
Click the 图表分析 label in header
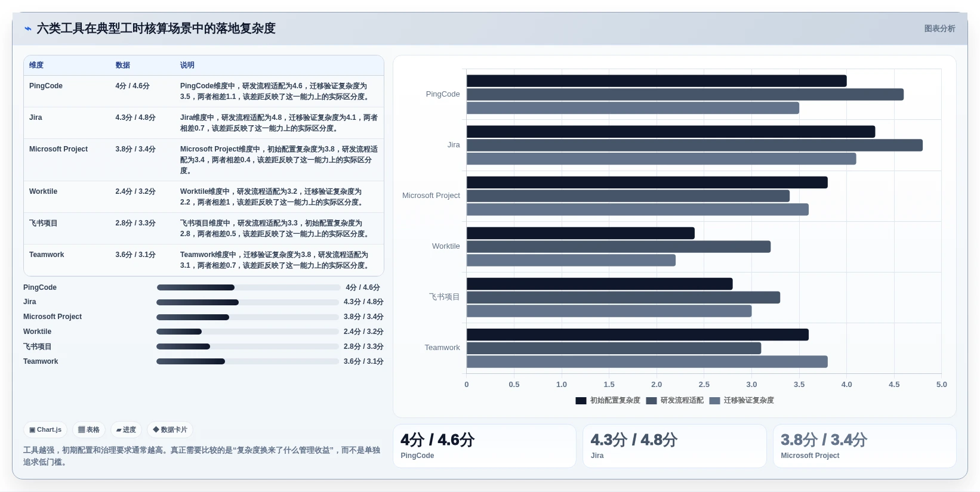point(939,29)
